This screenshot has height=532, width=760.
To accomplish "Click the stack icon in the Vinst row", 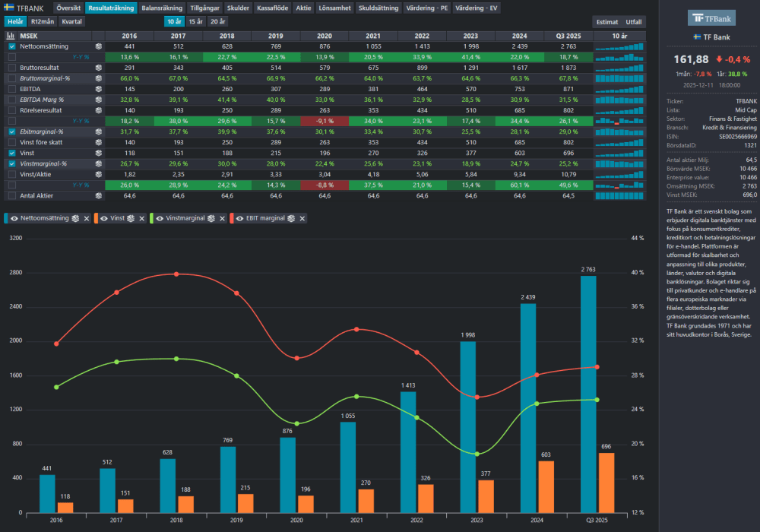I will pyautogui.click(x=98, y=153).
